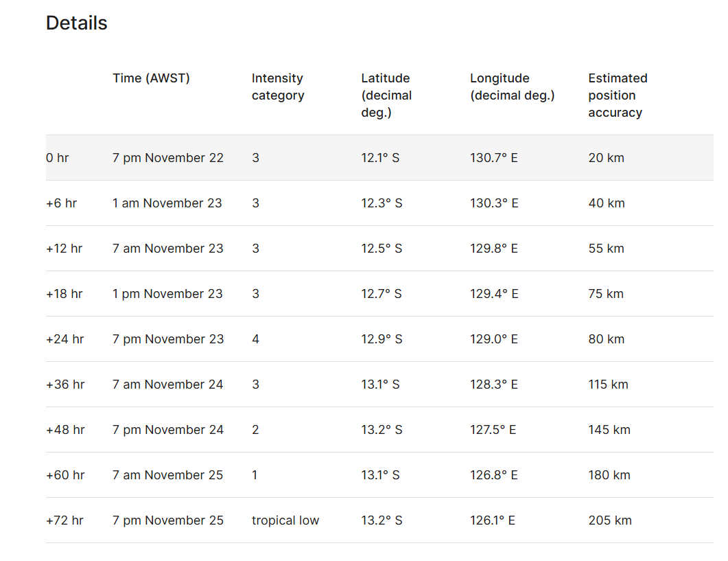Select the 7 am November 25 time cell
The image size is (728, 561).
click(167, 475)
